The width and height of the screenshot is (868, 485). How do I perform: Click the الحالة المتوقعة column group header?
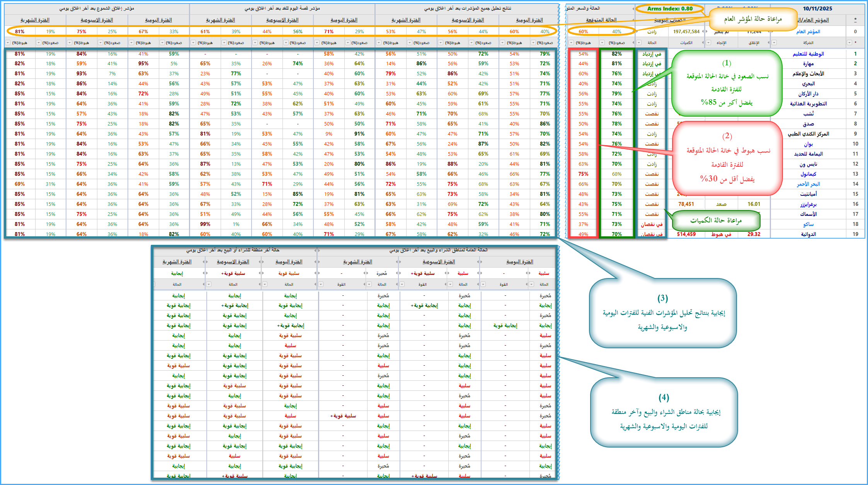click(x=601, y=20)
